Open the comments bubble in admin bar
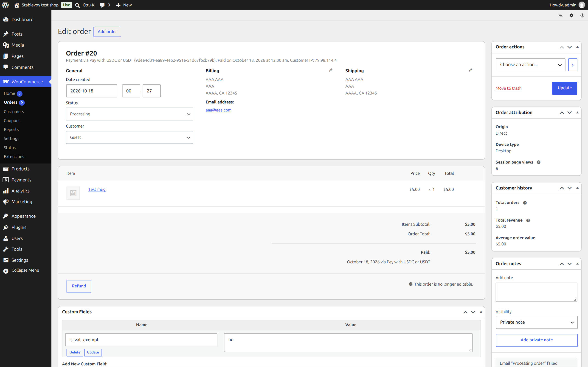This screenshot has height=367, width=588. [x=102, y=5]
